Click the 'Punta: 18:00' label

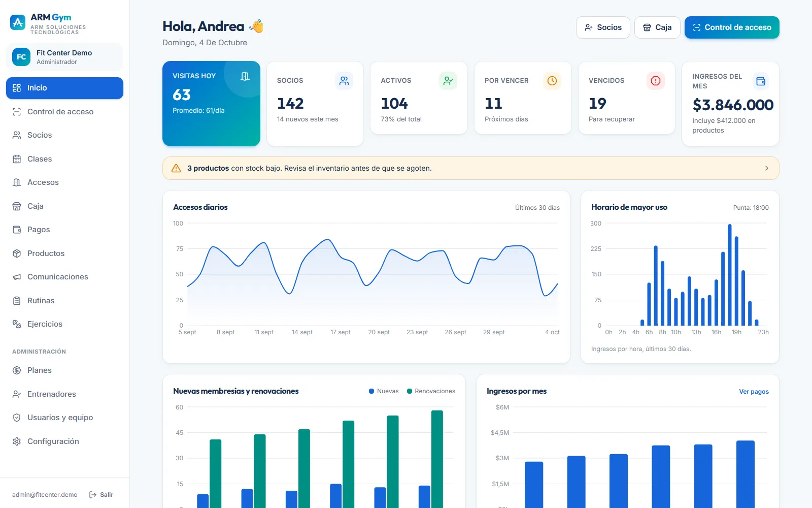[x=751, y=208]
